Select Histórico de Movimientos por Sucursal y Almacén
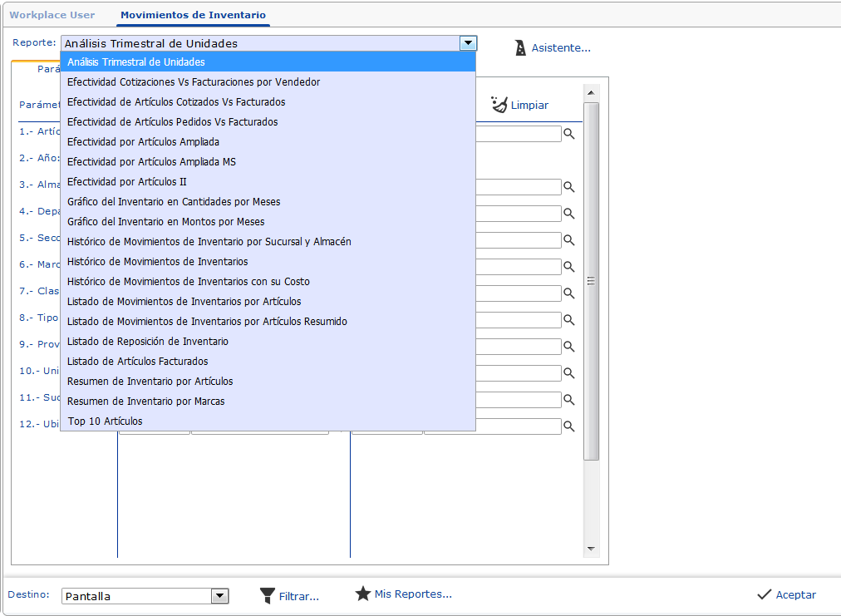The height and width of the screenshot is (616, 841). [x=268, y=241]
